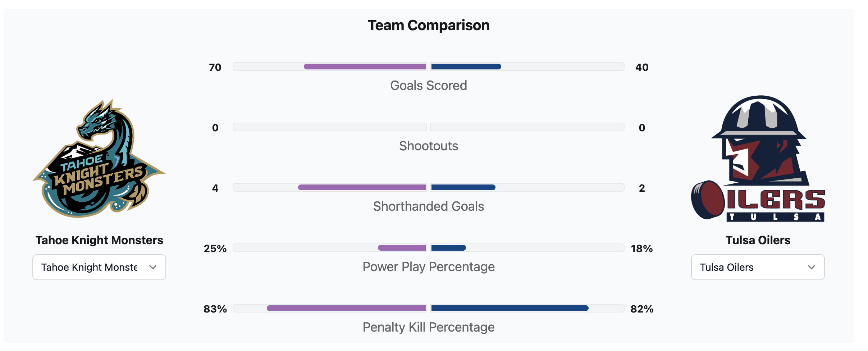This screenshot has height=351, width=868.
Task: Click the chevron arrow in the left team selector
Action: (153, 267)
